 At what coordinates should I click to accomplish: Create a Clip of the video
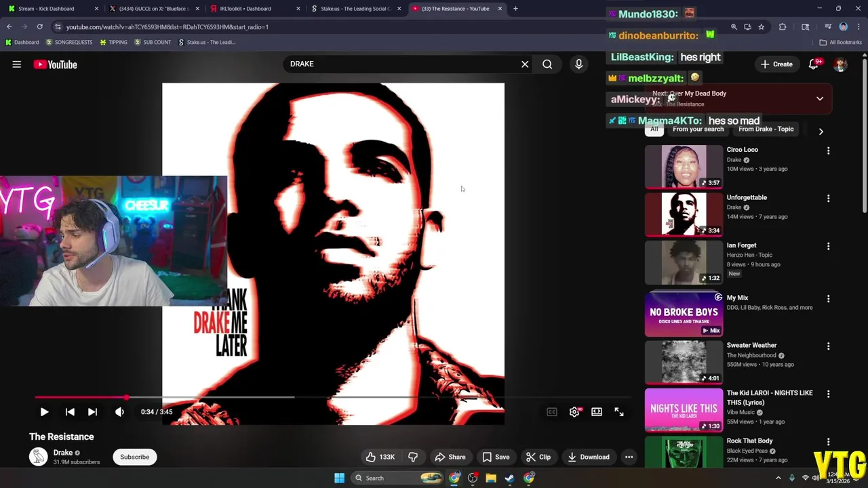coord(538,457)
